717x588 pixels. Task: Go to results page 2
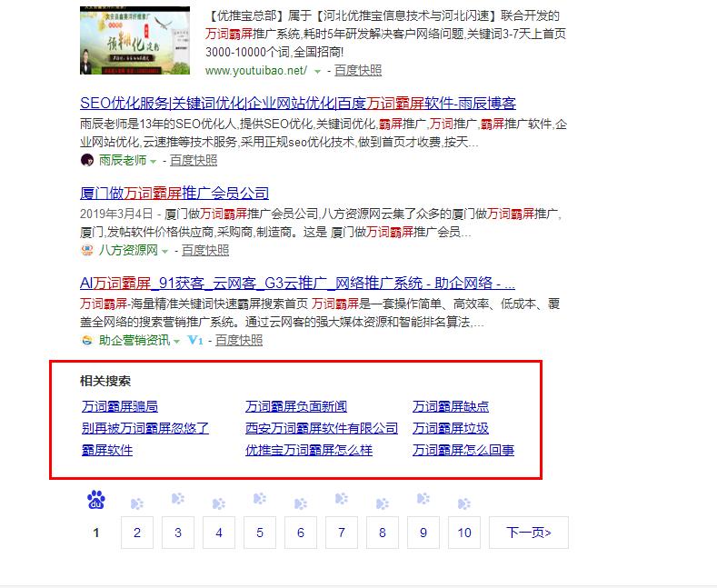point(136,533)
